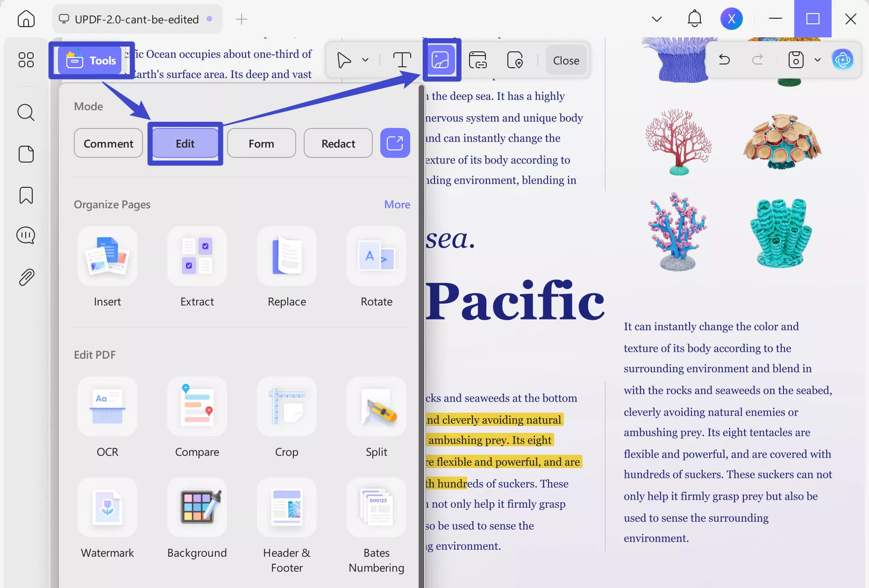Viewport: 869px width, 588px height.
Task: Open the search panel in the left sidebar
Action: point(26,113)
